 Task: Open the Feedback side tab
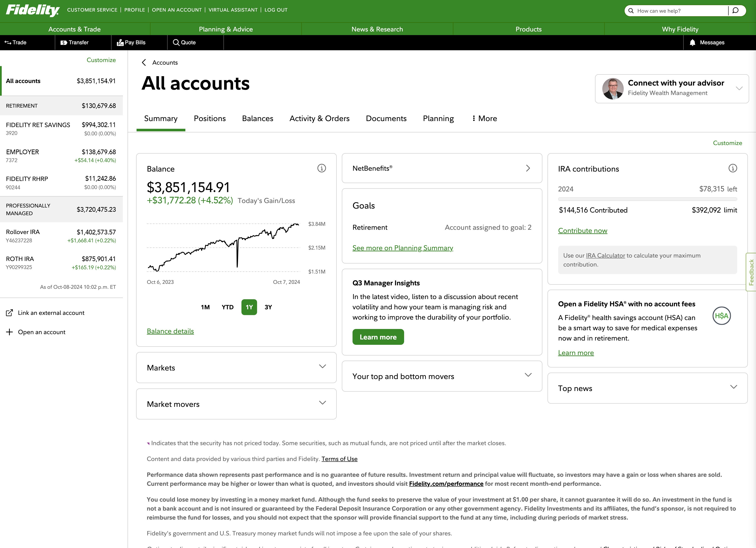pyautogui.click(x=751, y=272)
